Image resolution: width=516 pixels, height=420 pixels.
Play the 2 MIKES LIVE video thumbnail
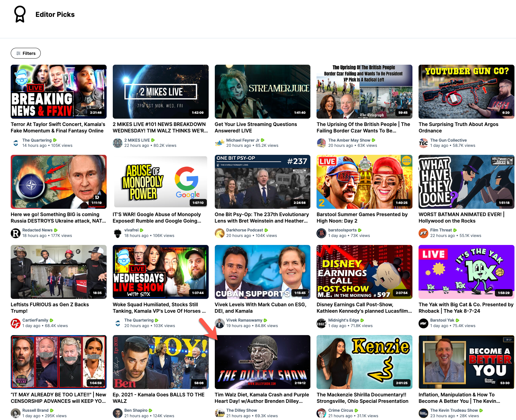pyautogui.click(x=161, y=92)
